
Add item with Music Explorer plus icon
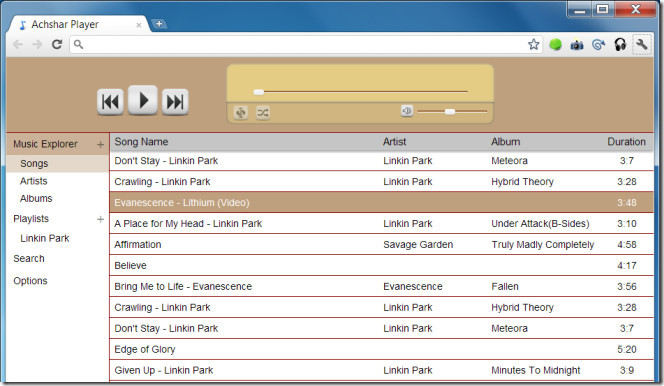pos(100,145)
